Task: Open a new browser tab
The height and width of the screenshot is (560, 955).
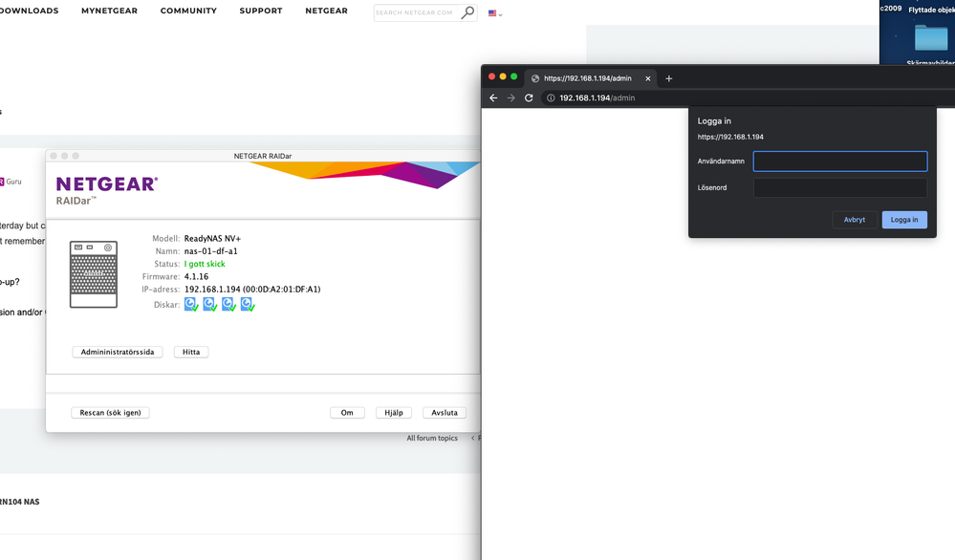Action: click(669, 78)
